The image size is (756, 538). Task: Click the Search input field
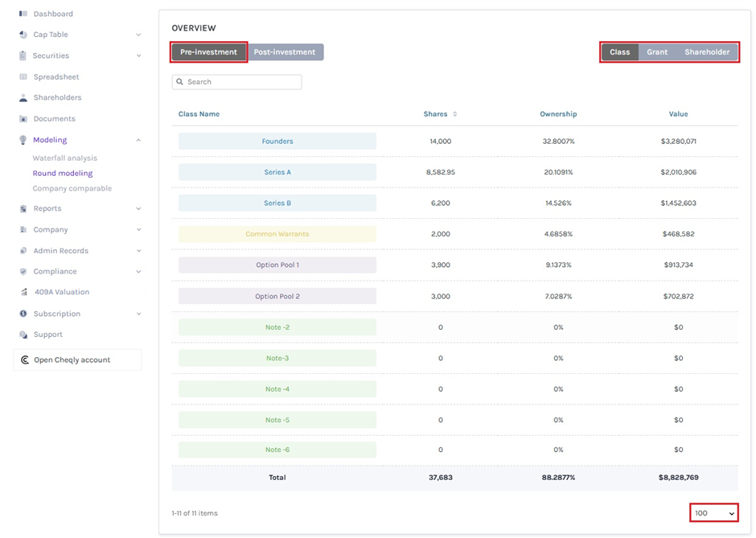[241, 82]
